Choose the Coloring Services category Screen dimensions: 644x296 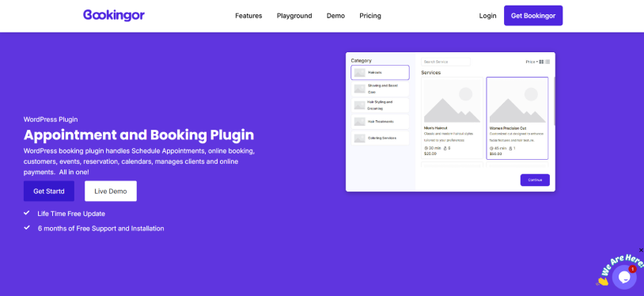click(380, 139)
